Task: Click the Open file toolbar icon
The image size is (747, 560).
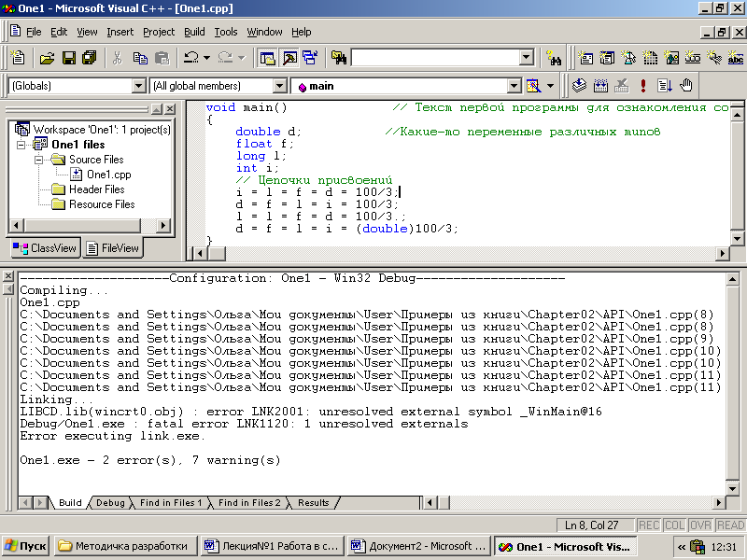Action: point(47,58)
